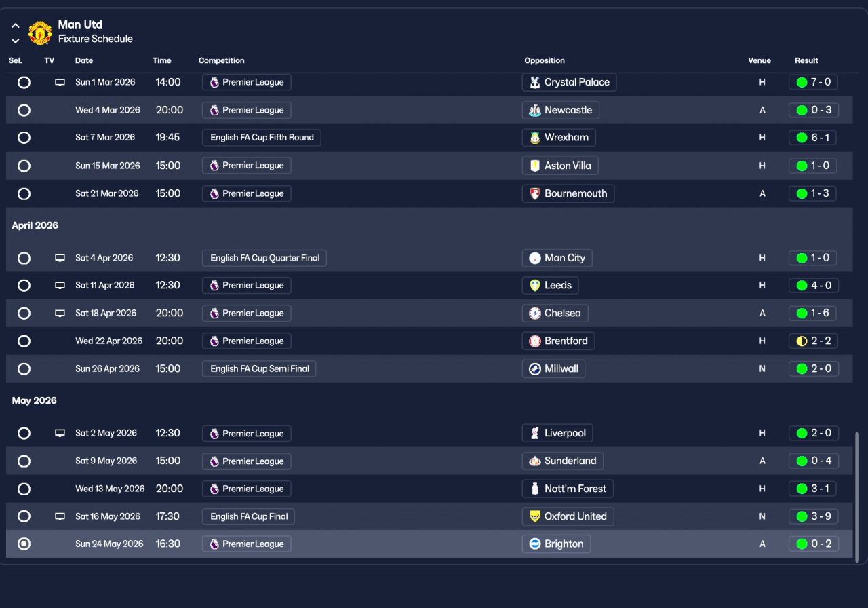Click the Brighton club crest

pos(535,544)
